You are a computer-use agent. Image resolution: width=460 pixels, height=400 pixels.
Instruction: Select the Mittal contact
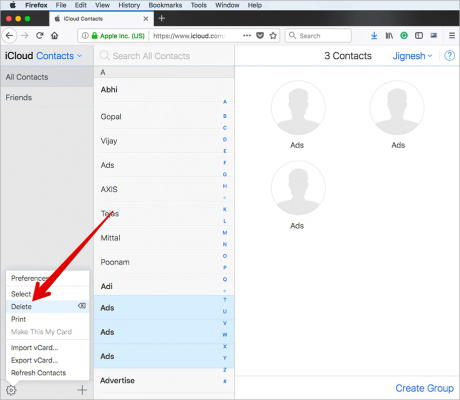164,238
